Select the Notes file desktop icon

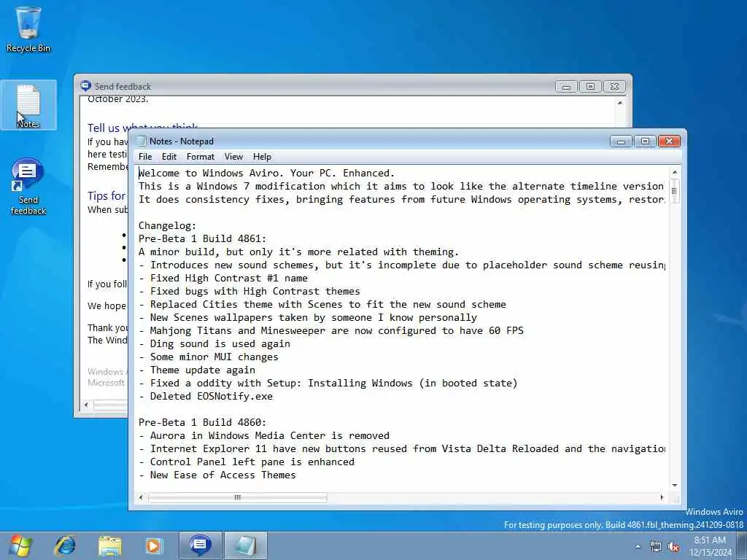(x=28, y=106)
